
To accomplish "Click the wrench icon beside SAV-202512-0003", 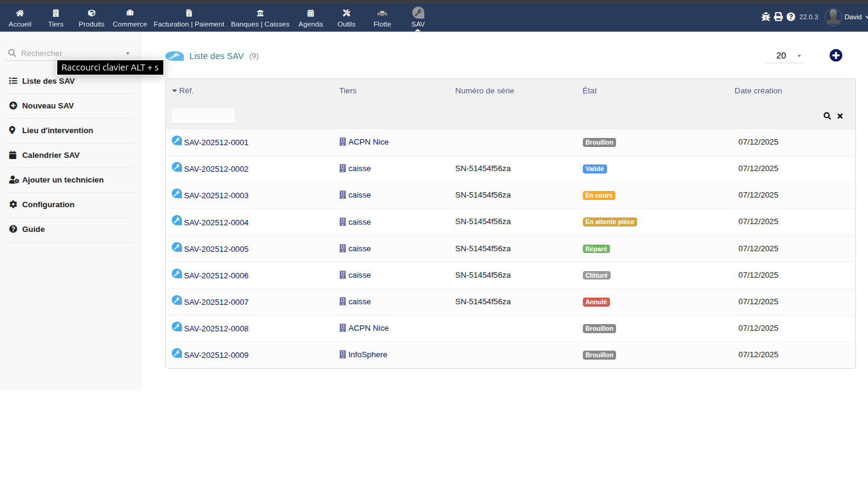I will click(177, 193).
